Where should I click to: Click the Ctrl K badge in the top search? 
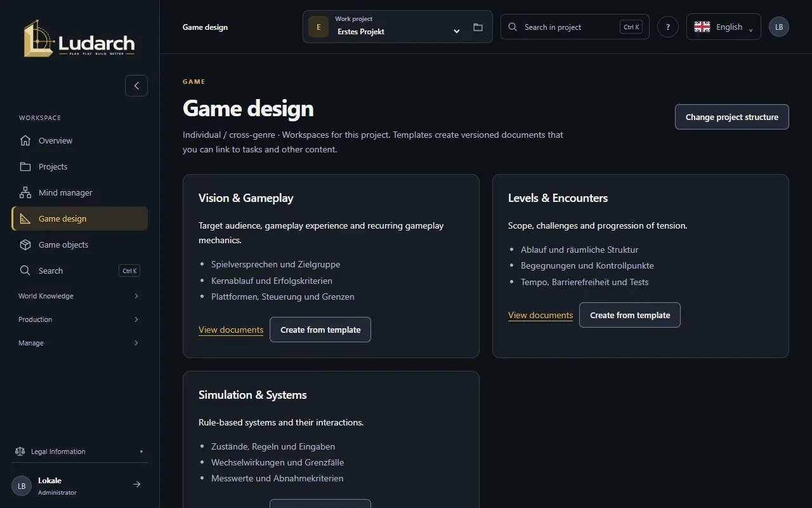click(x=631, y=27)
